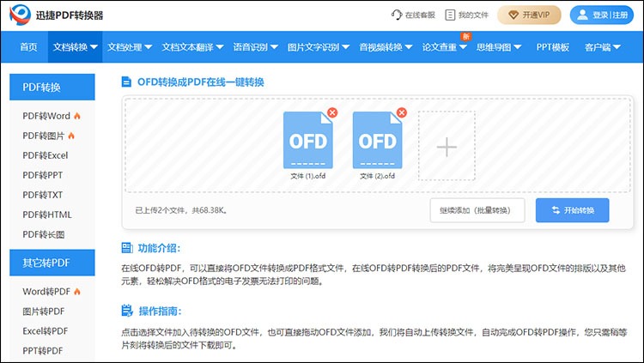Viewport: 644px width, 363px height.
Task: Click the 开通VIP button
Action: pyautogui.click(x=529, y=15)
